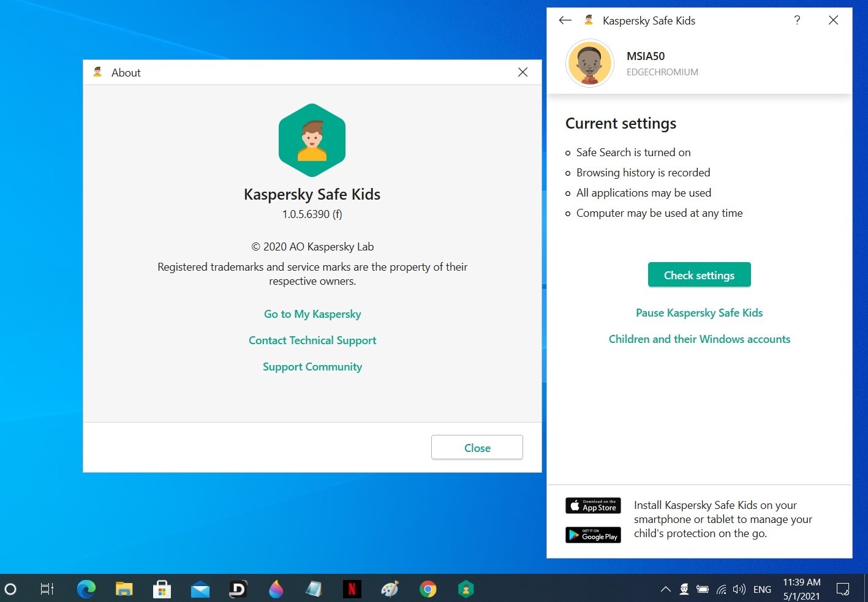
Task: Click the 'Install Kaspersky Safe Kids' text
Action: 723,519
